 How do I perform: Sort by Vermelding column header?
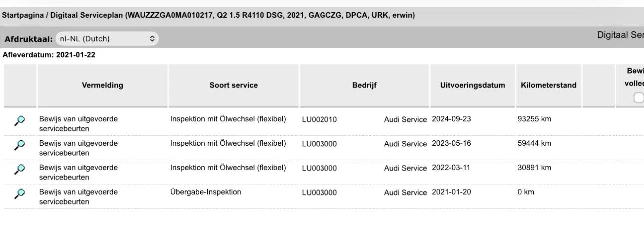(102, 85)
